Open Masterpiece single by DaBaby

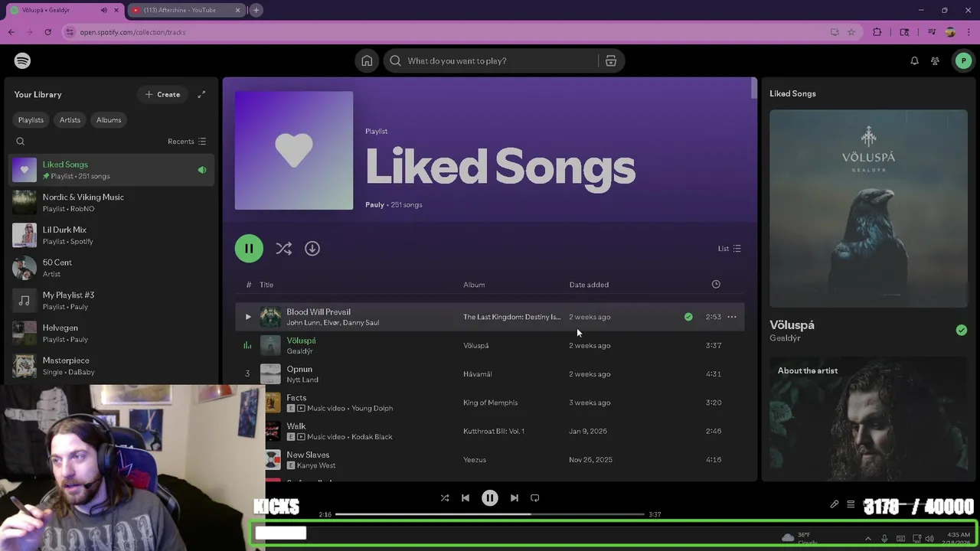112,366
